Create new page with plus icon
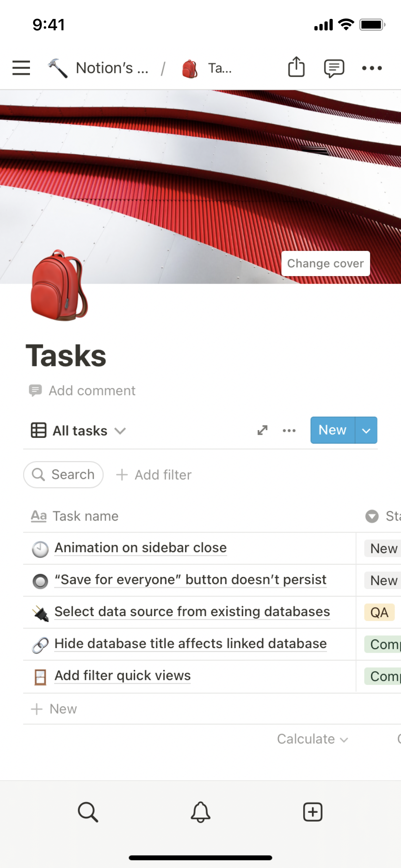Screen dimensions: 401x868 click(313, 812)
